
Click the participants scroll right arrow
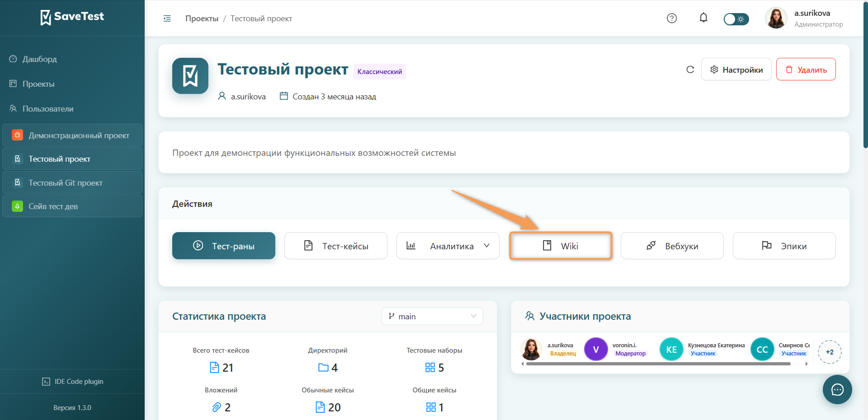click(x=807, y=364)
